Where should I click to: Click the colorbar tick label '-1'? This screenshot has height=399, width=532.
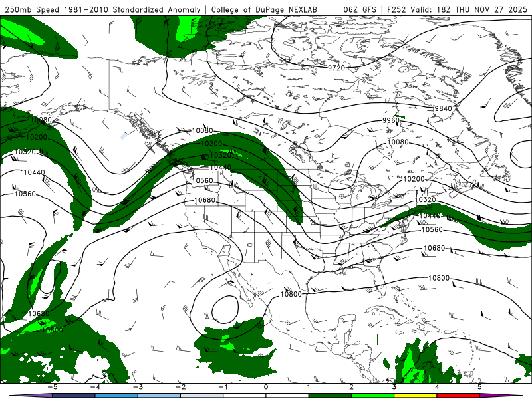point(223,387)
